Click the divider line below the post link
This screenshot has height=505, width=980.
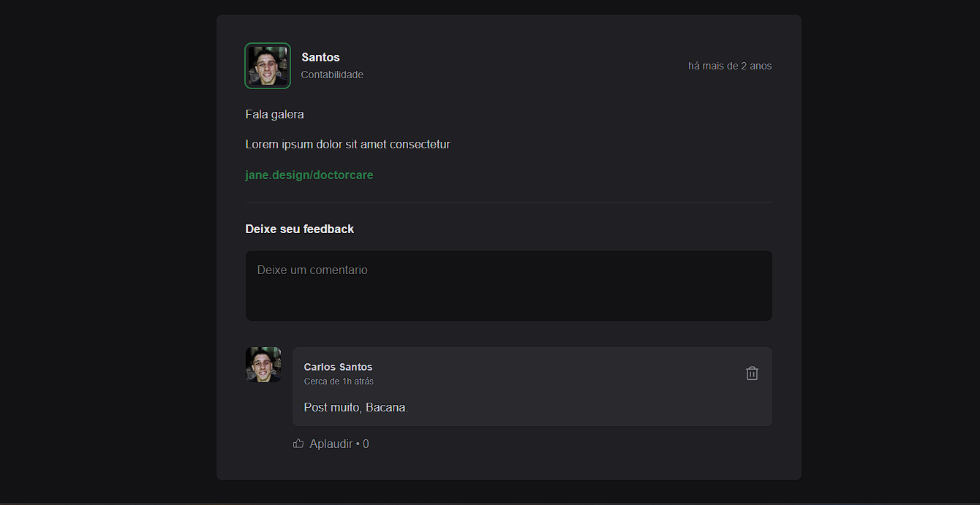tap(509, 202)
